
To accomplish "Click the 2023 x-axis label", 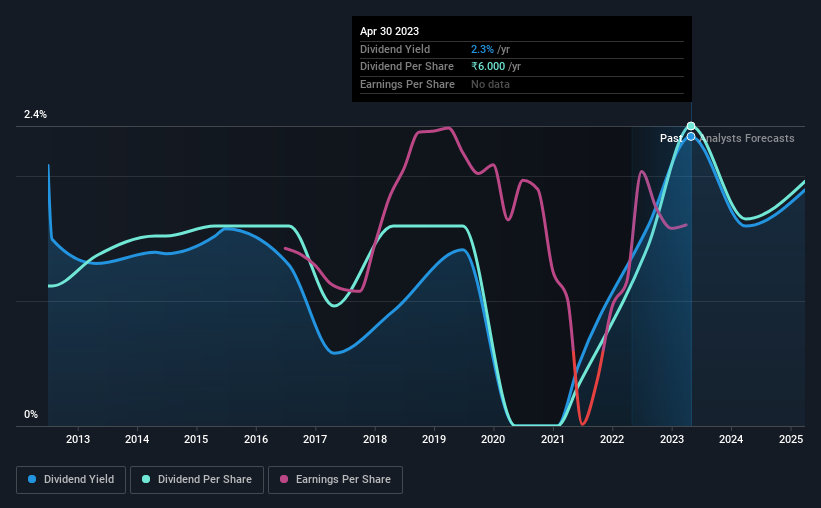I will click(672, 439).
